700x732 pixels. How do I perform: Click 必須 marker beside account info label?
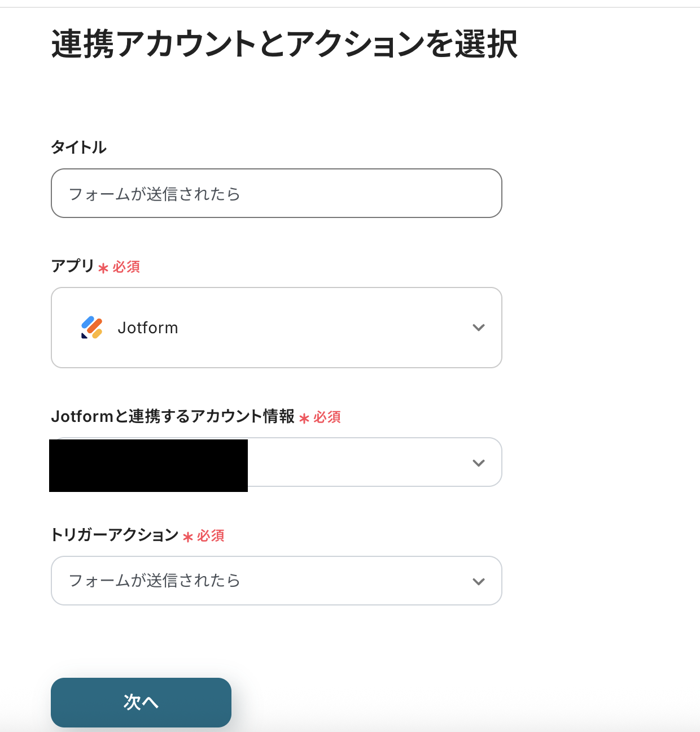point(327,417)
